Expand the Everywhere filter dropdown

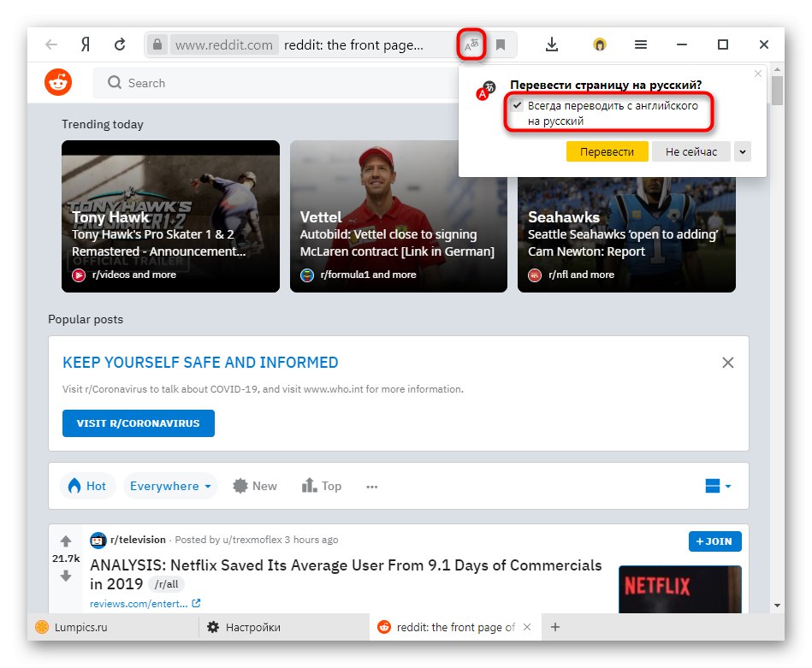coord(169,485)
